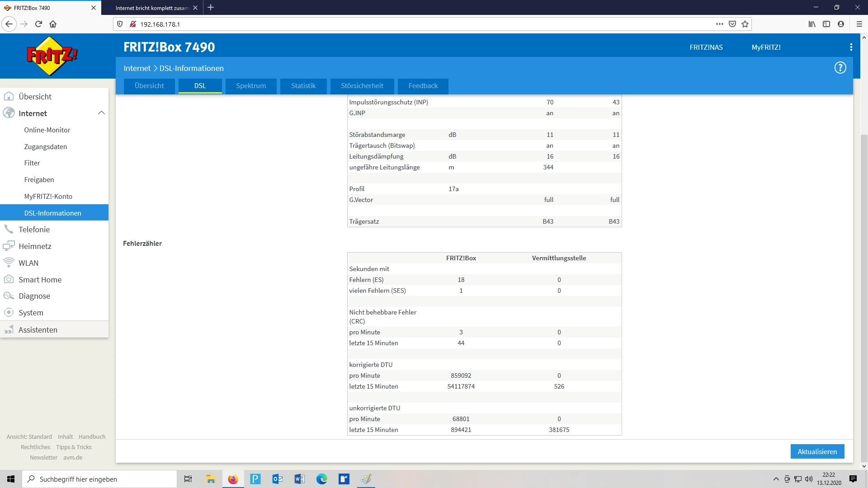Open Telefonie section with phone icon

tap(34, 230)
